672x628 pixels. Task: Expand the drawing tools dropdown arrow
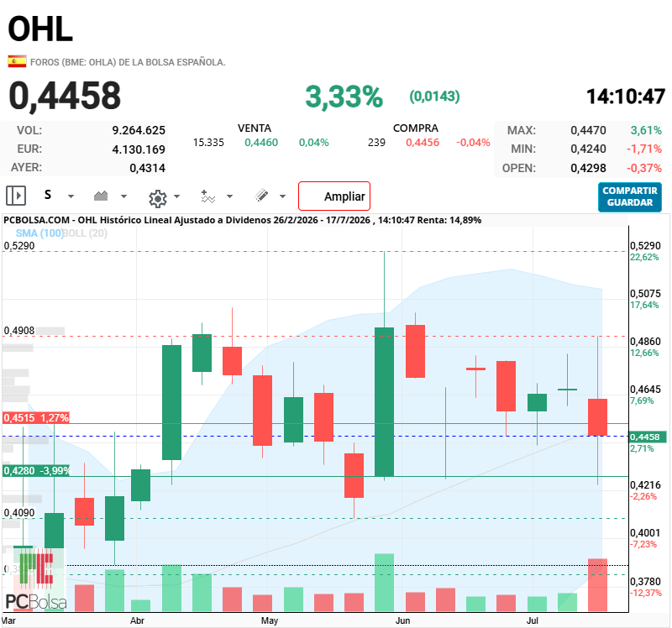coord(282,196)
